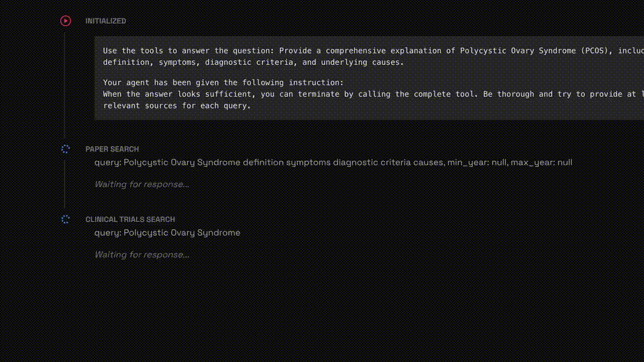Click the loading spinner next to Paper Search

pyautogui.click(x=65, y=149)
